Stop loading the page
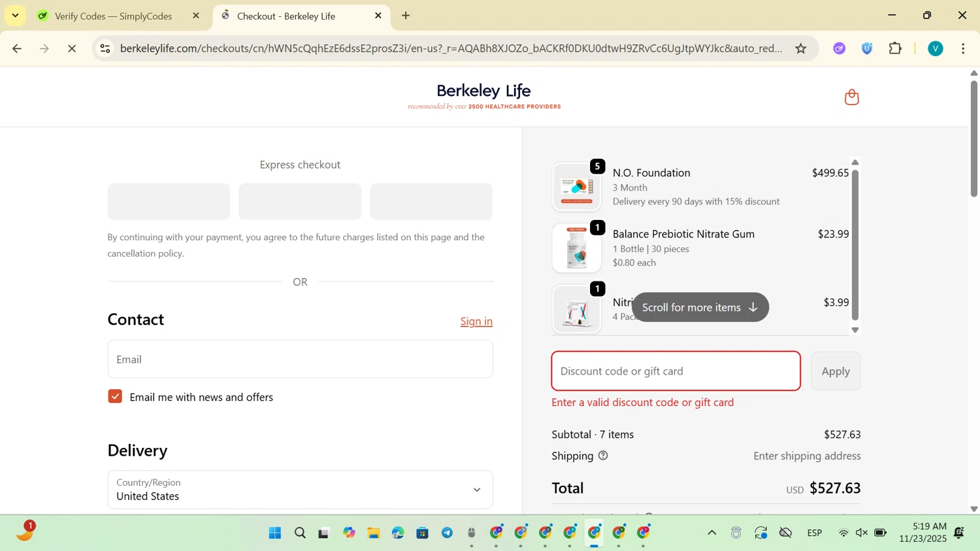The width and height of the screenshot is (980, 551). pyautogui.click(x=72, y=48)
